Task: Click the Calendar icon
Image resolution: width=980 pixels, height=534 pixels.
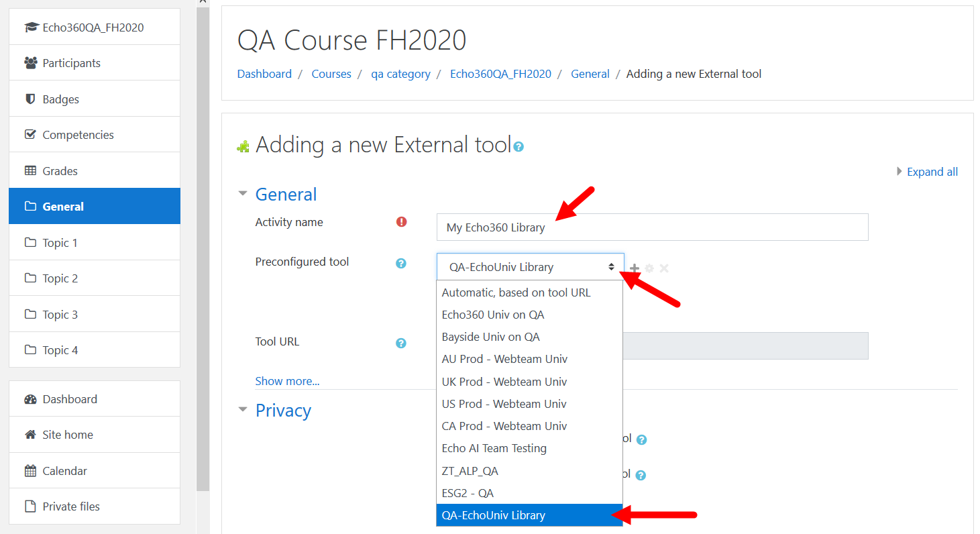Action: (30, 470)
